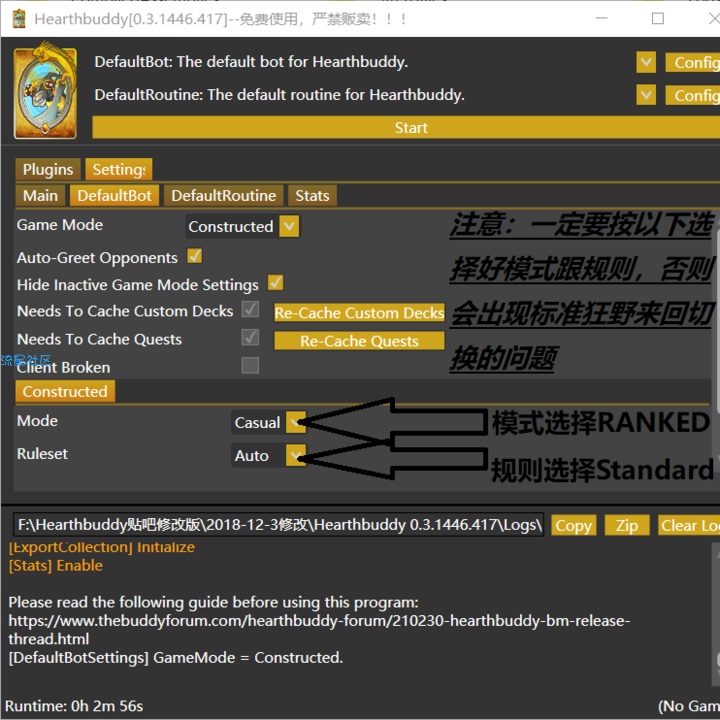Click the Runtime 0h 2m 56s status text
Screen dimensions: 720x720
pos(74,706)
